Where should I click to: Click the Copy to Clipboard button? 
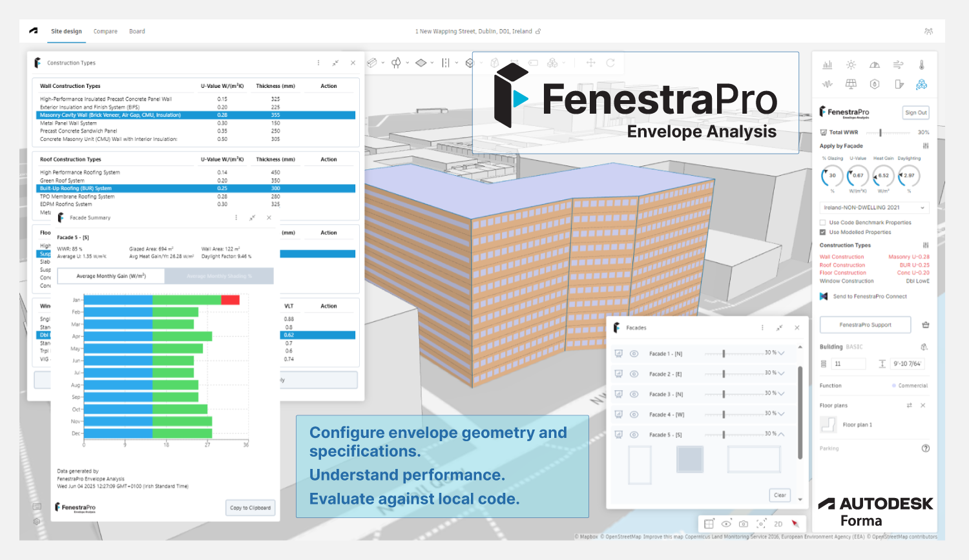coord(251,508)
